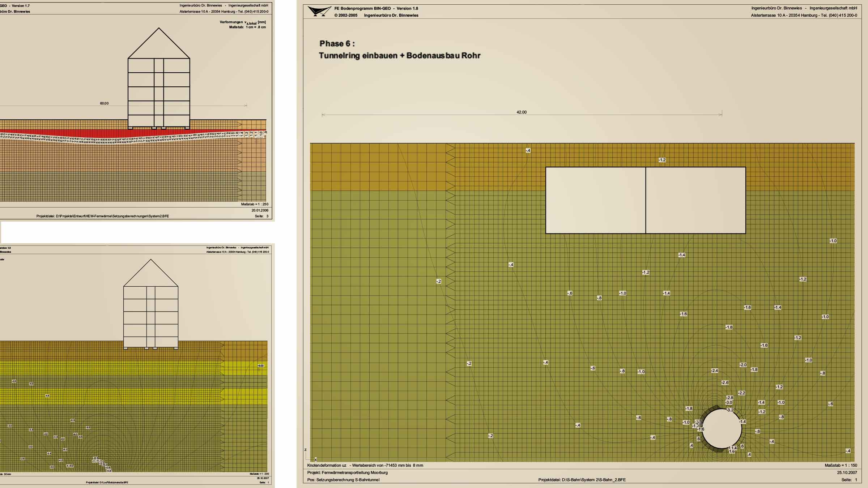Click the 60.00 dimension label
The height and width of the screenshot is (488, 868).
click(104, 103)
